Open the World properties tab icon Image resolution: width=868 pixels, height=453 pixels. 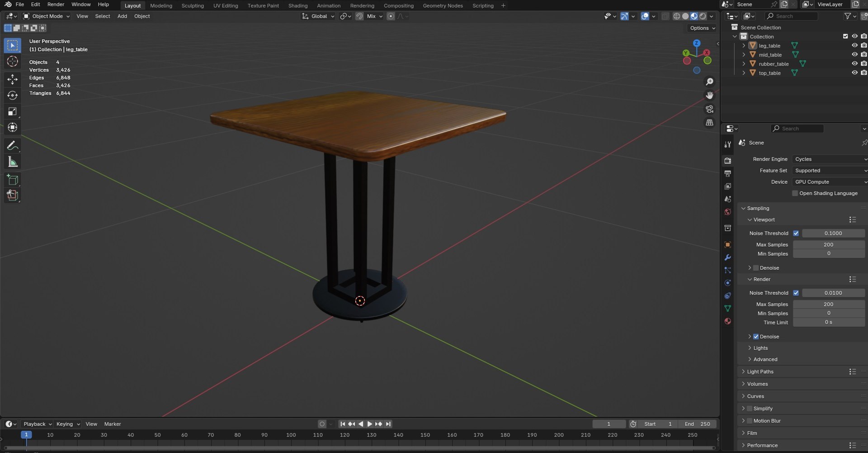(727, 212)
